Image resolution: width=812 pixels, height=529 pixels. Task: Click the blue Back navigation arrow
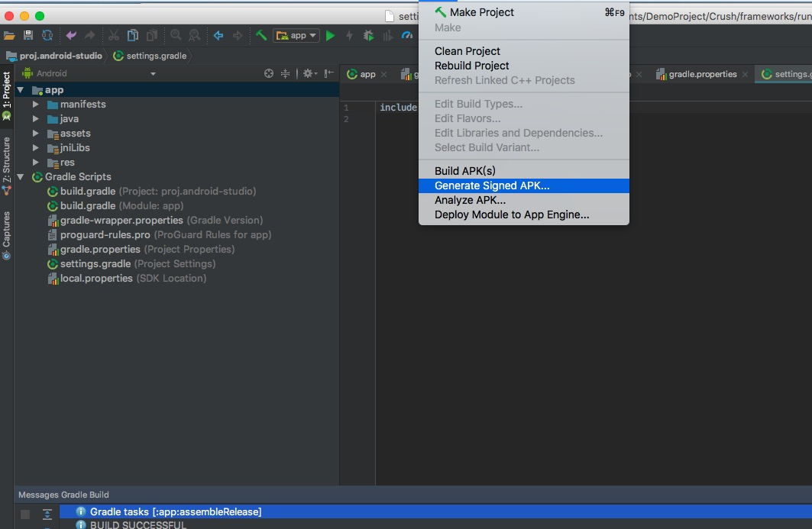point(218,36)
